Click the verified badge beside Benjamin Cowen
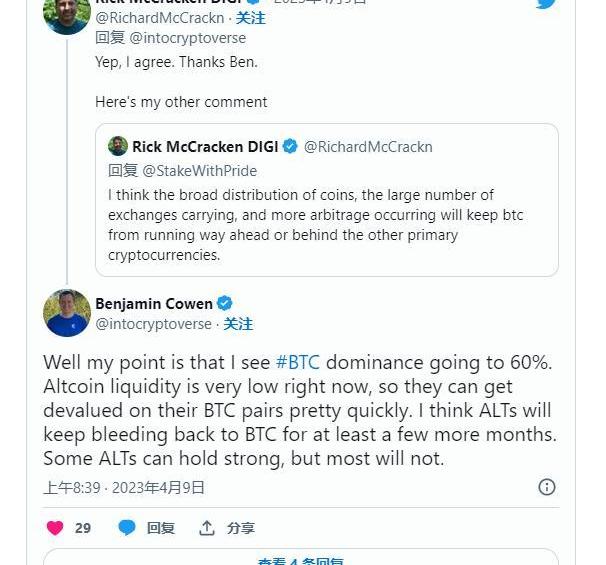606x565 pixels. (x=225, y=303)
